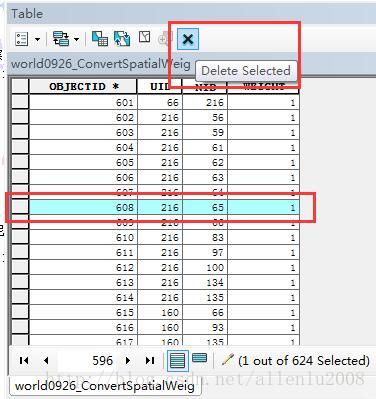Screen dimensions: 376x399
Task: Click NID cell 65 in row 608
Action: pos(205,207)
